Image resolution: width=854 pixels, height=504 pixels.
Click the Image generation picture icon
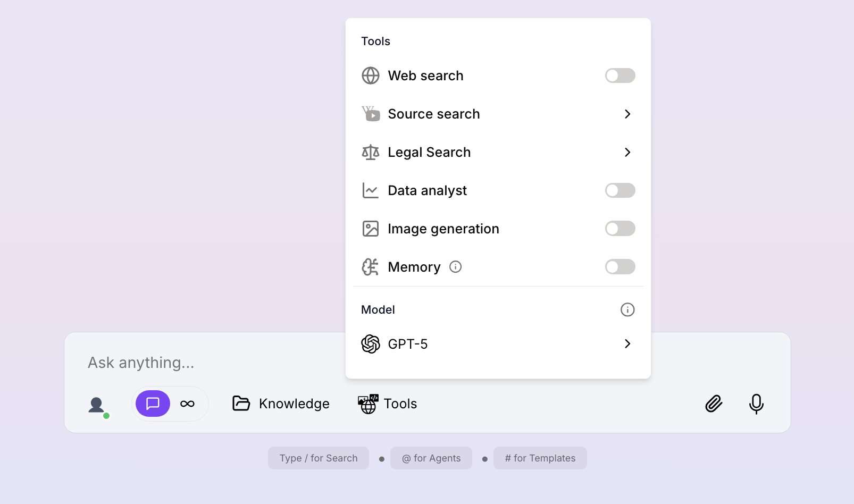[371, 229]
